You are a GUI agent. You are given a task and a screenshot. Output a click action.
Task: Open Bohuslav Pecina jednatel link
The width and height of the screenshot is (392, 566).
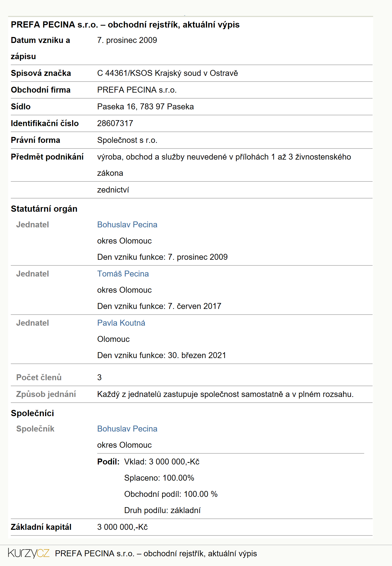(127, 225)
